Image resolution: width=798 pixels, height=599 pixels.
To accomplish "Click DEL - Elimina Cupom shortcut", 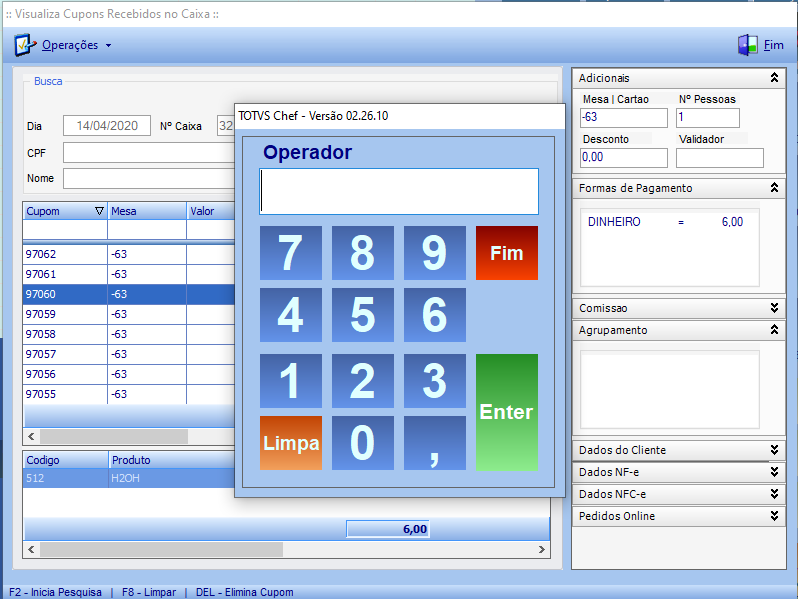I will tap(245, 592).
